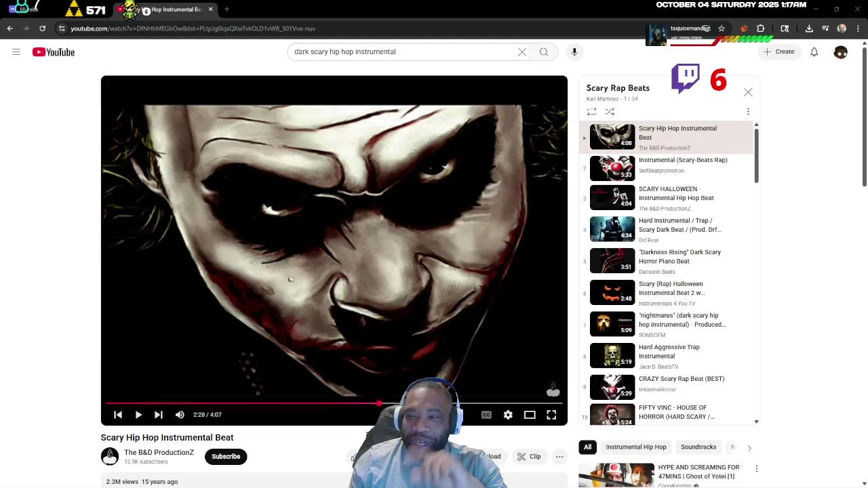
Task: Click the 2:48 pumpkin thumbnail
Action: pos(612,293)
